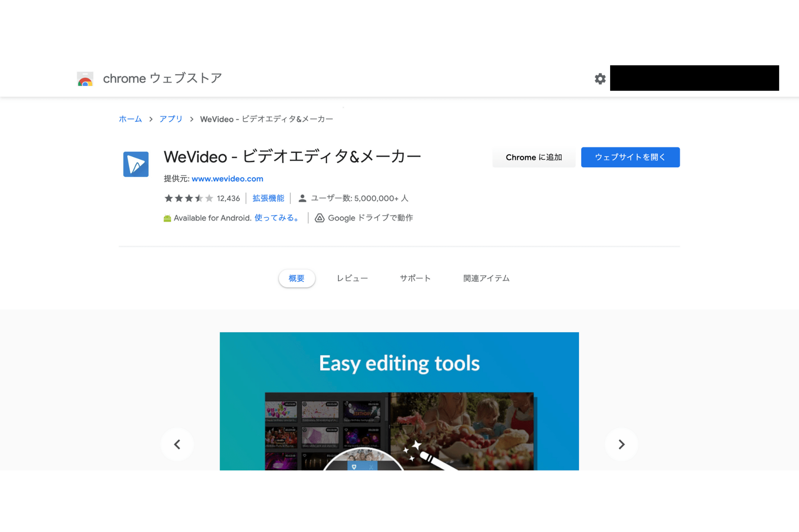799x532 pixels.
Task: Switch to the サポート tab
Action: (x=415, y=278)
